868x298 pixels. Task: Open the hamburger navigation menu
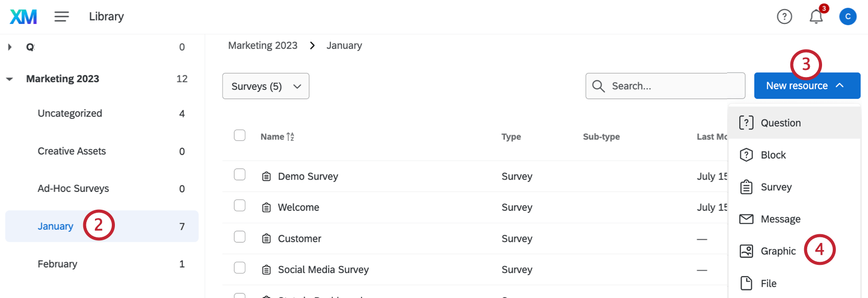coord(62,17)
